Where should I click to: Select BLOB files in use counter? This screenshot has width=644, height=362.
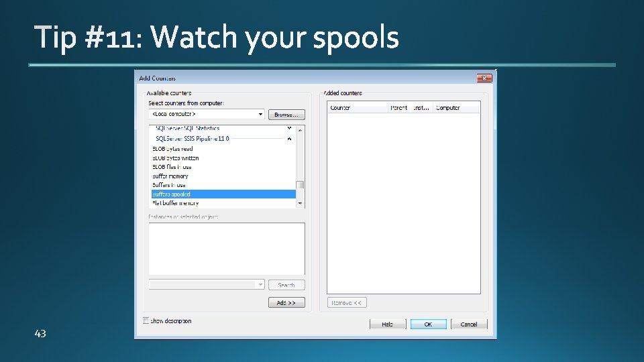223,167
